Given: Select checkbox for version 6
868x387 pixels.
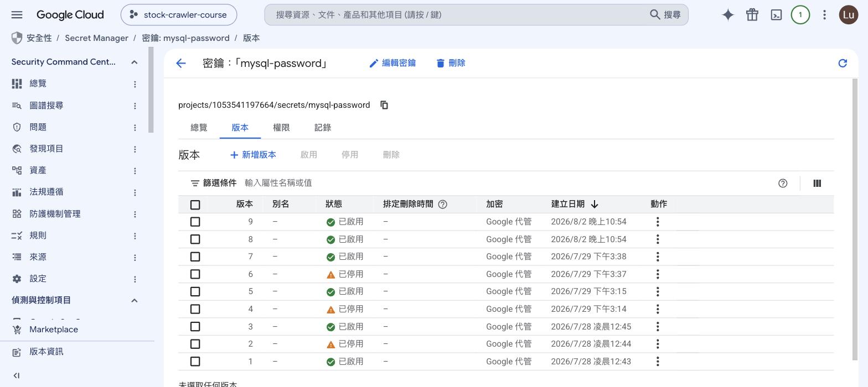Looking at the screenshot, I should (195, 274).
